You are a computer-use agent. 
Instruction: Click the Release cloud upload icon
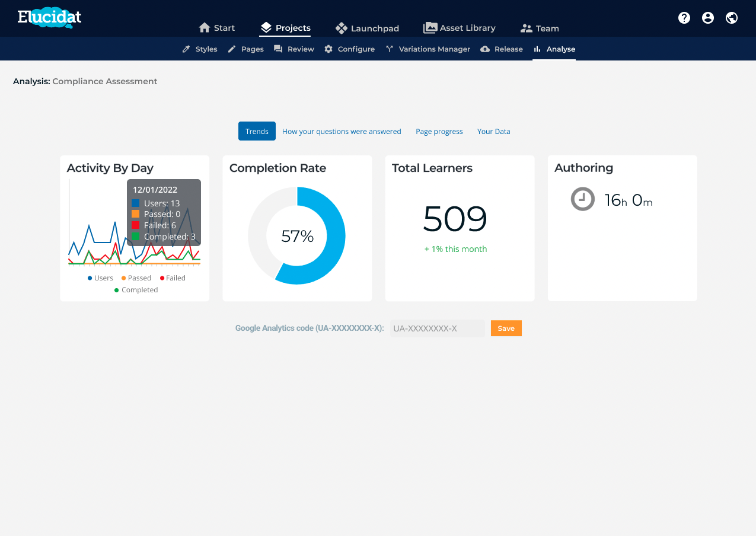coord(485,49)
